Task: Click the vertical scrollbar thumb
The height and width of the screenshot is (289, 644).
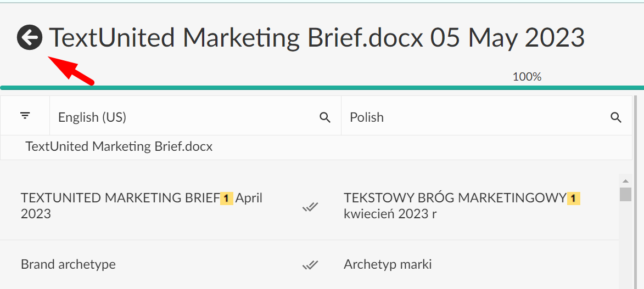Action: pos(625,194)
